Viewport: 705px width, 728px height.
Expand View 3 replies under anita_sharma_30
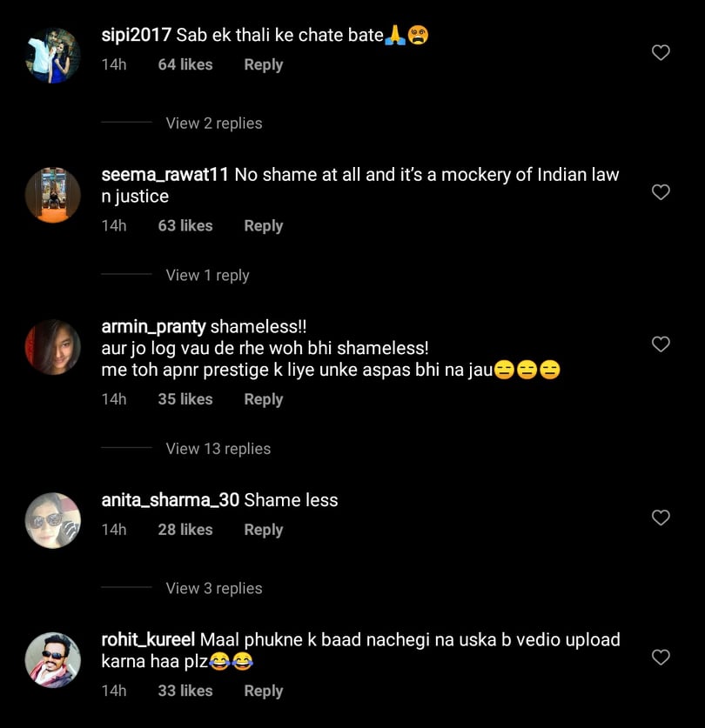point(213,588)
